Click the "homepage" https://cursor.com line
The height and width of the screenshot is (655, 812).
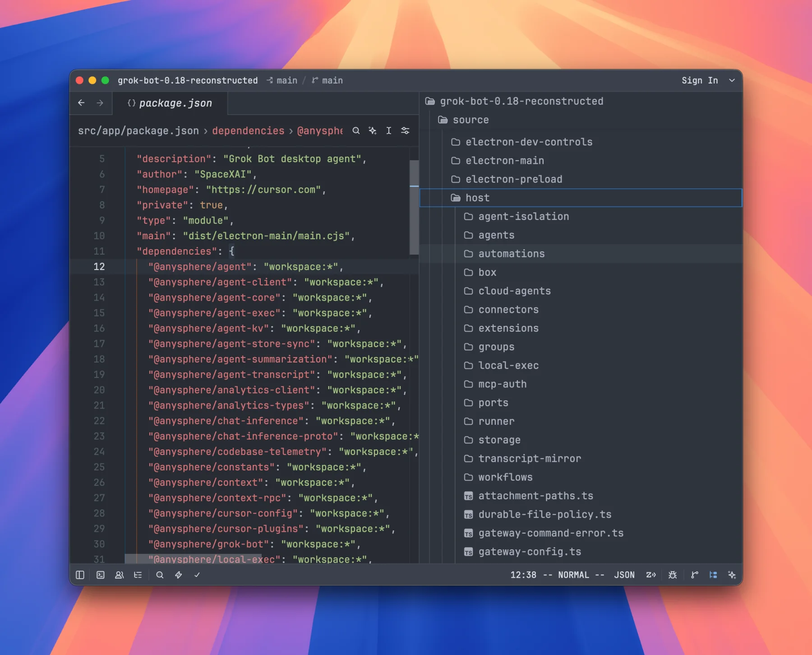coord(231,190)
